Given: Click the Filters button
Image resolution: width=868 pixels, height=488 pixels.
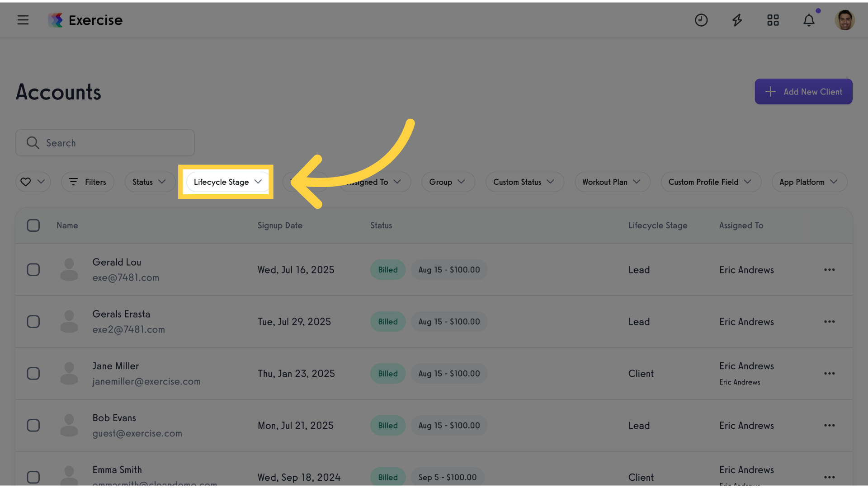Looking at the screenshot, I should click(88, 182).
